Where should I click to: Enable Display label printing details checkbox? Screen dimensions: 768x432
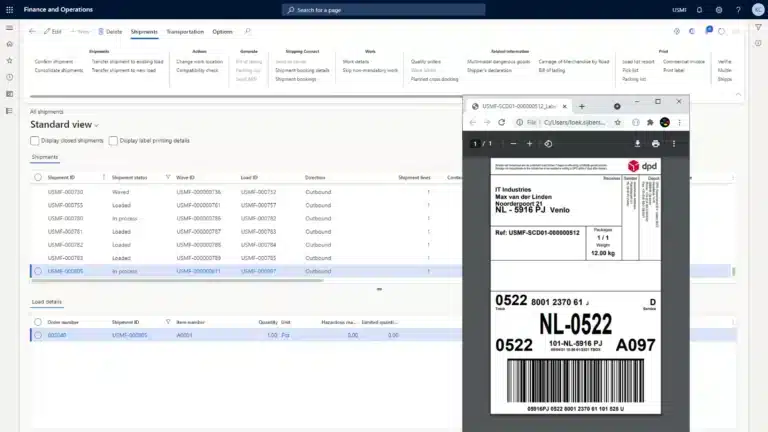(113, 141)
